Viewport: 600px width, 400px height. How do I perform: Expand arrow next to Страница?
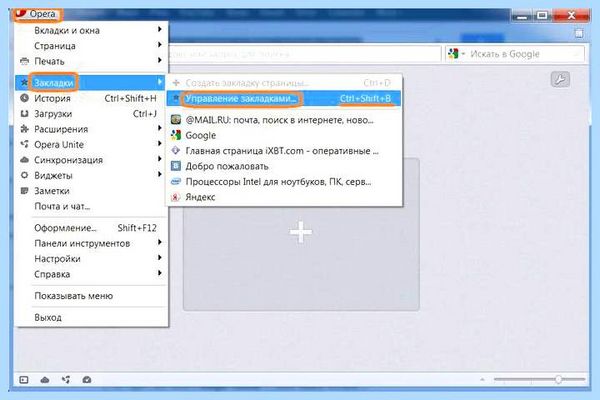click(x=160, y=44)
